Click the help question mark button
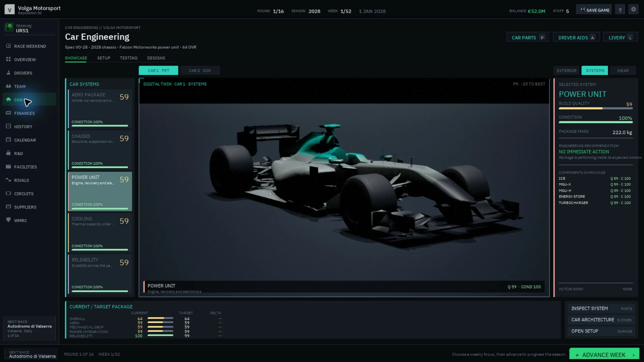Viewport: 644px width, 362px height. 620,10
